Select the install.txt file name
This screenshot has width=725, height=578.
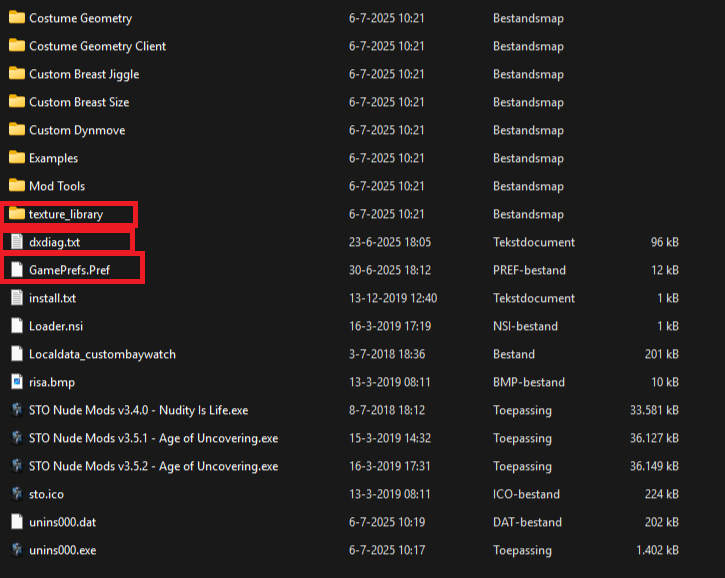point(52,298)
